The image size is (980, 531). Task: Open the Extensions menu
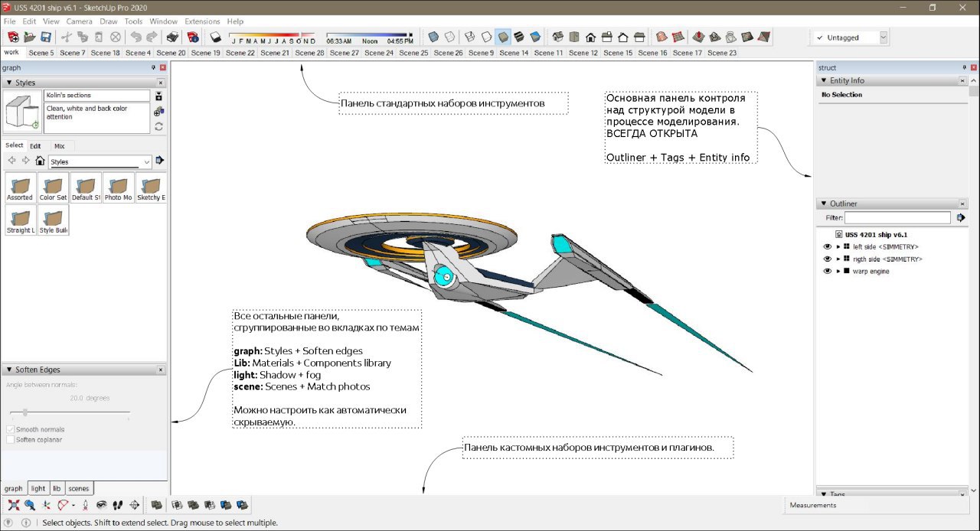pyautogui.click(x=202, y=21)
